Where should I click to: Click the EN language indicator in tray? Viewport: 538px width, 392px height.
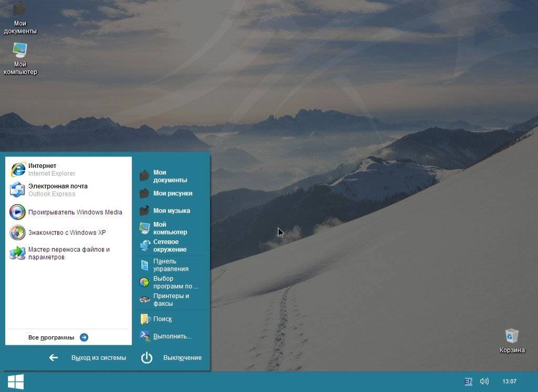click(x=468, y=382)
